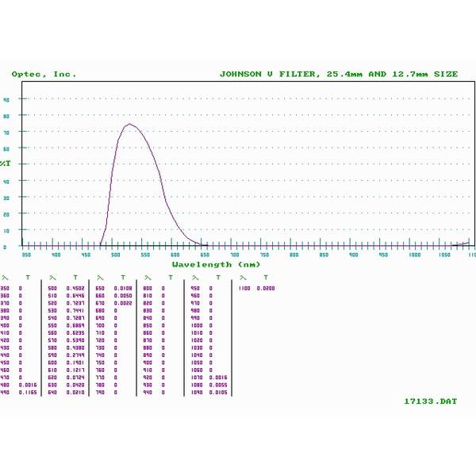
Task: Click the y-axis tick label 90
Action: pyautogui.click(x=6, y=100)
